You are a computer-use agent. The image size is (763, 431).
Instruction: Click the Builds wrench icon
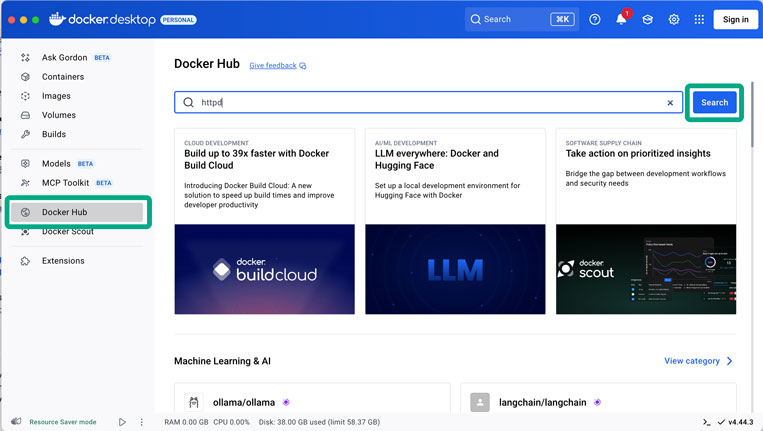[x=25, y=134]
